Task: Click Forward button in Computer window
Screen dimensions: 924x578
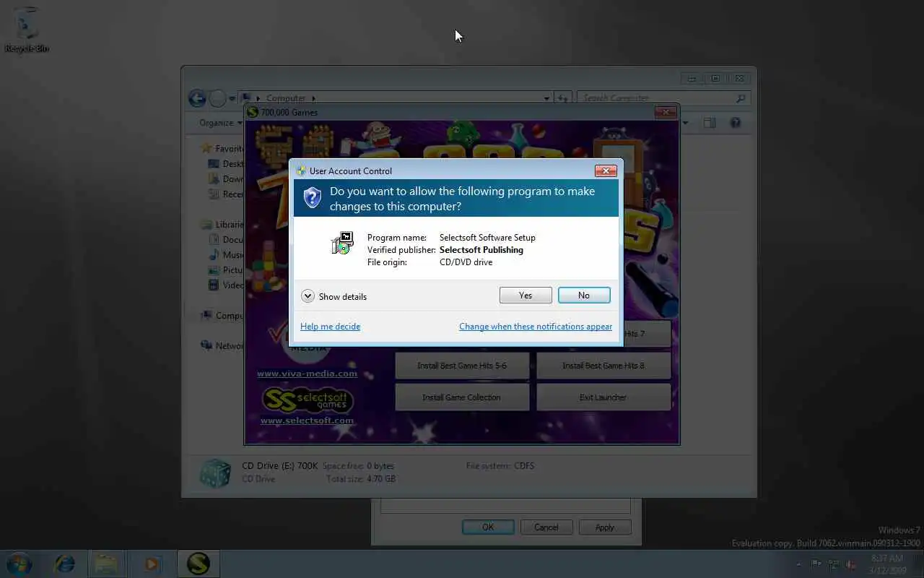Action: tap(217, 98)
